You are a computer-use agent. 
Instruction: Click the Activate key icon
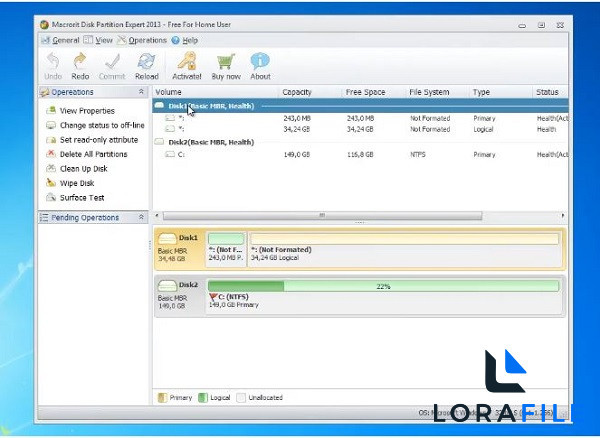(x=187, y=61)
